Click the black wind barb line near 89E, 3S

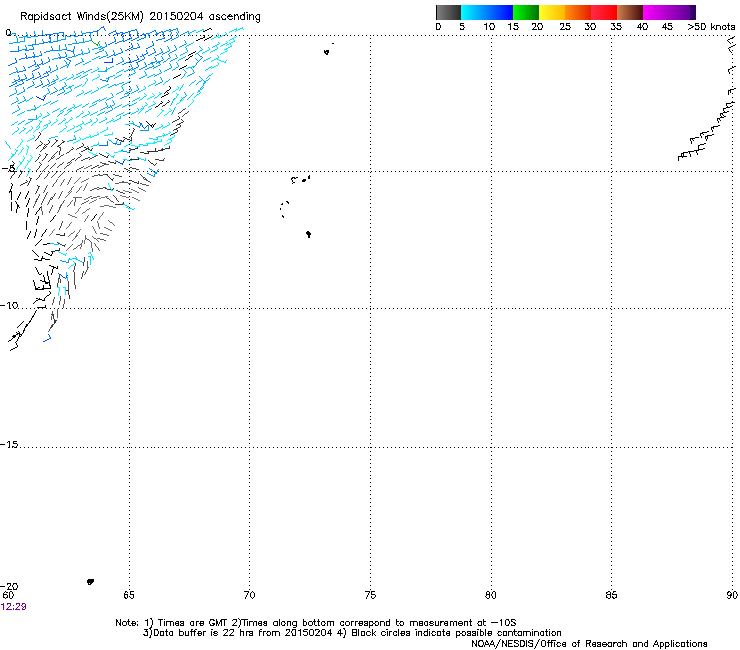click(707, 129)
